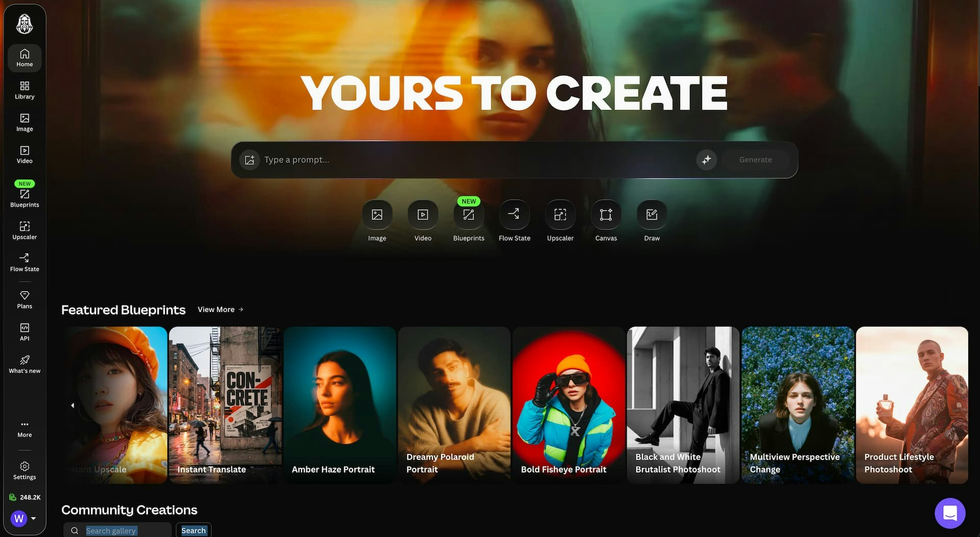The height and width of the screenshot is (537, 980).
Task: Click the Generate button
Action: point(755,160)
